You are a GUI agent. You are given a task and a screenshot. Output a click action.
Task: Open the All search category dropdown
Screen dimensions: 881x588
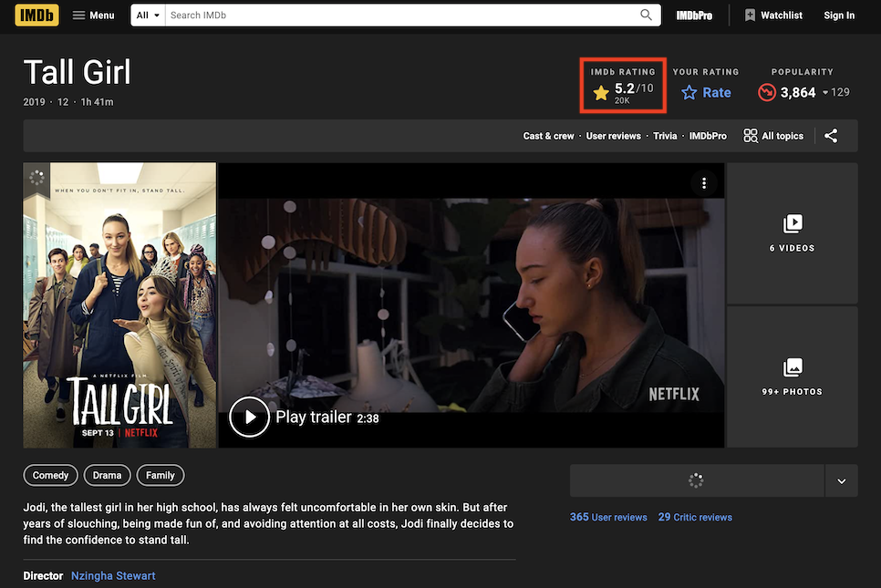point(148,15)
